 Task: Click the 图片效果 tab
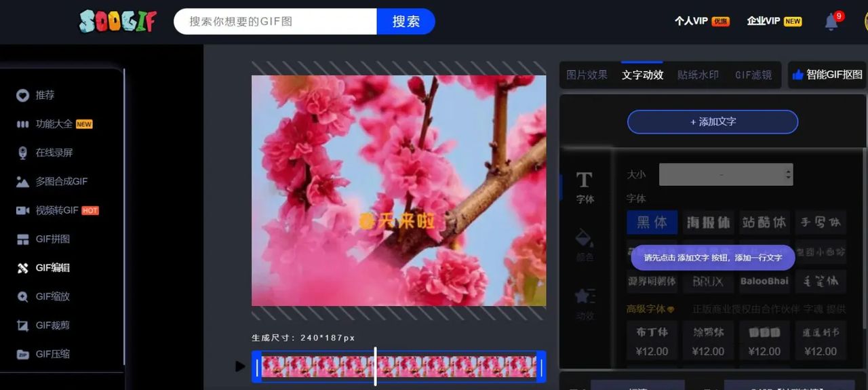tap(587, 75)
